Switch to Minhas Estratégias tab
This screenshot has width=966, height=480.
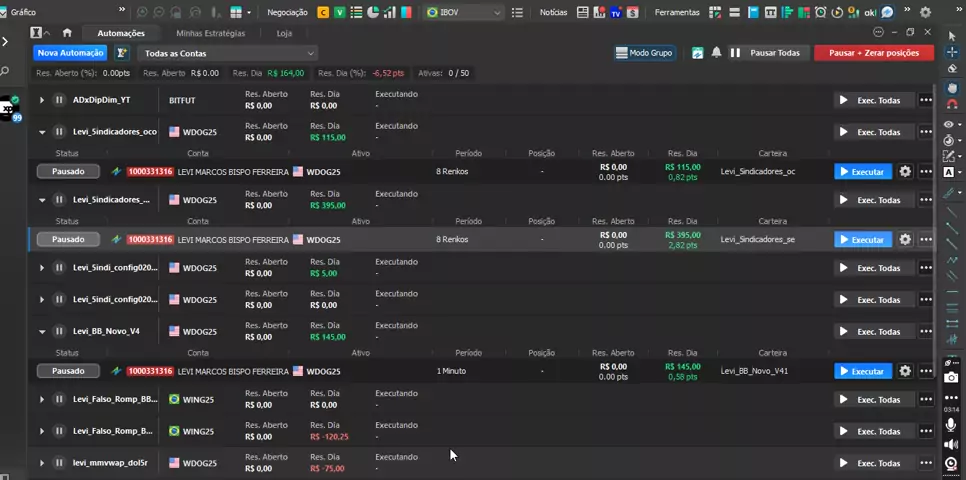pyautogui.click(x=210, y=32)
